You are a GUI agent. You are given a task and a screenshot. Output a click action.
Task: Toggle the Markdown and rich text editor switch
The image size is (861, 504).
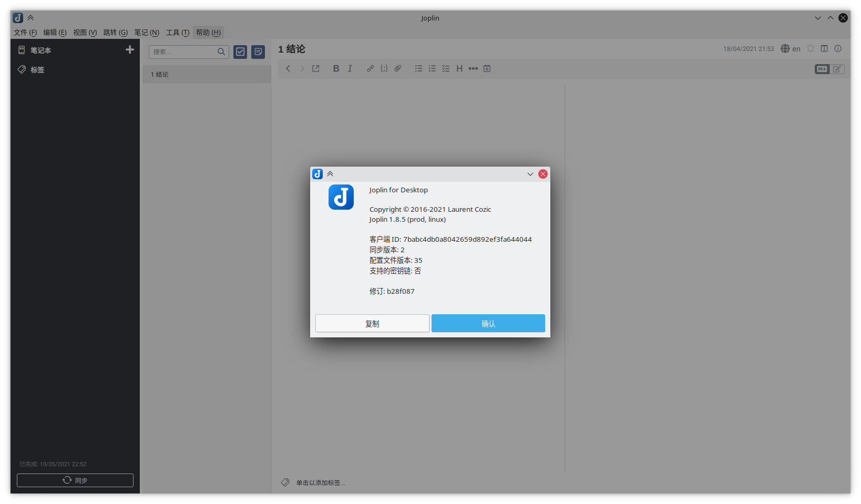829,69
